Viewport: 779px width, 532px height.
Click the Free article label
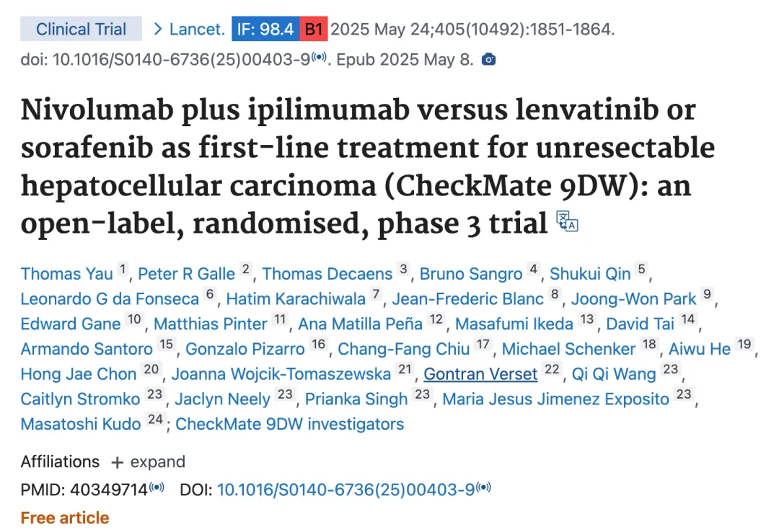[65, 518]
